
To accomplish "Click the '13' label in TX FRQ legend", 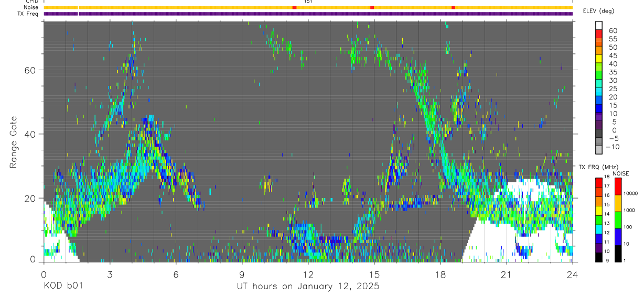I will pyautogui.click(x=607, y=223).
